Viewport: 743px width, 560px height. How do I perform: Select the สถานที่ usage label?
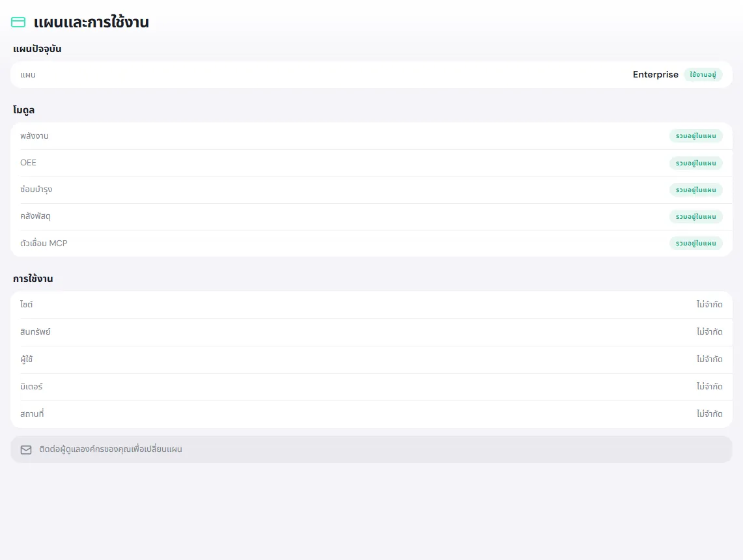[32, 413]
